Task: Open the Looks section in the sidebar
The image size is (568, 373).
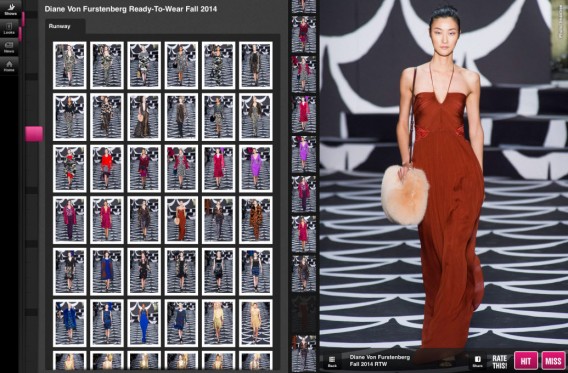Action: (9, 28)
